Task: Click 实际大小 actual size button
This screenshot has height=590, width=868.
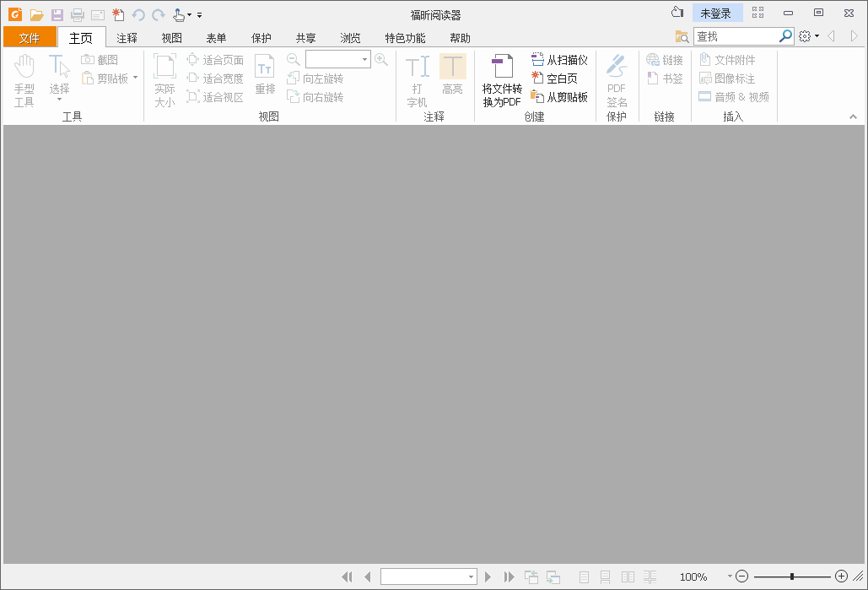Action: click(x=165, y=80)
